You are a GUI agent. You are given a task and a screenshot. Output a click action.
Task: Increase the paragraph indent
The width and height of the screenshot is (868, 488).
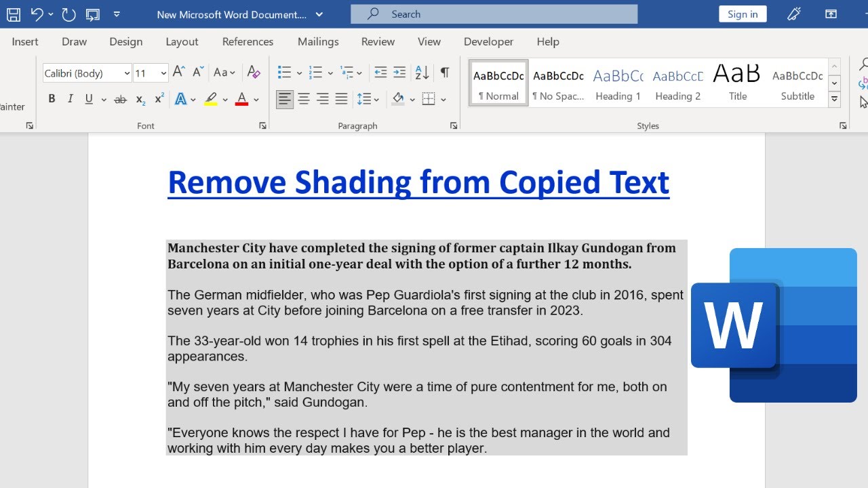click(399, 72)
